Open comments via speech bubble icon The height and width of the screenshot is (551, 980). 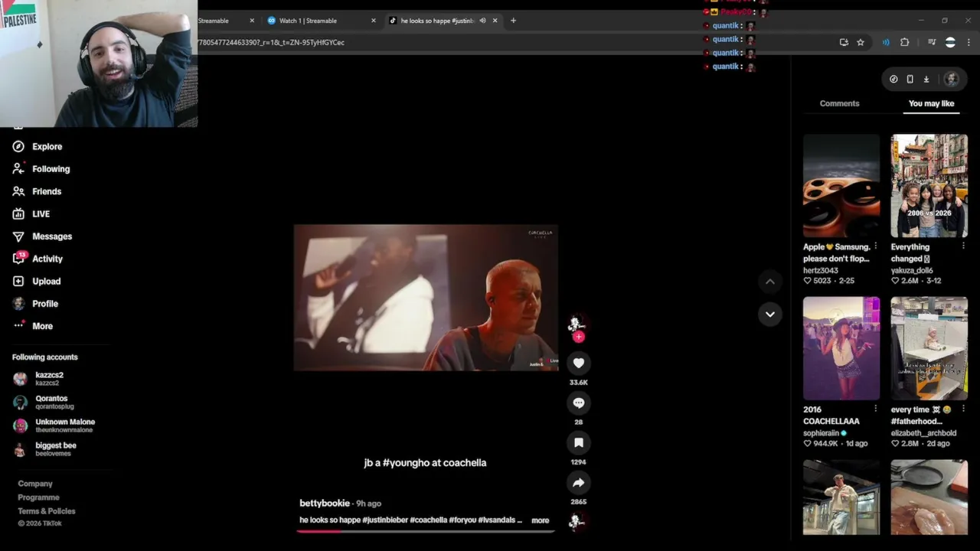tap(579, 403)
